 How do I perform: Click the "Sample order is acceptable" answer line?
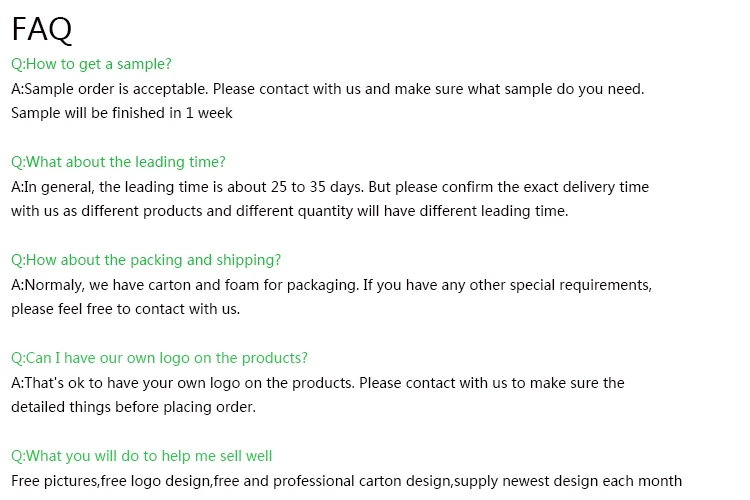pyautogui.click(x=327, y=89)
